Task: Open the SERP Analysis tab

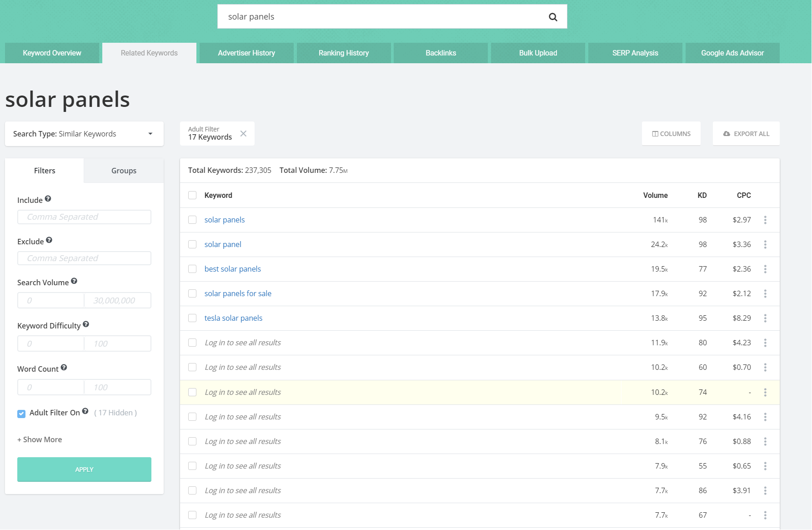Action: tap(635, 53)
